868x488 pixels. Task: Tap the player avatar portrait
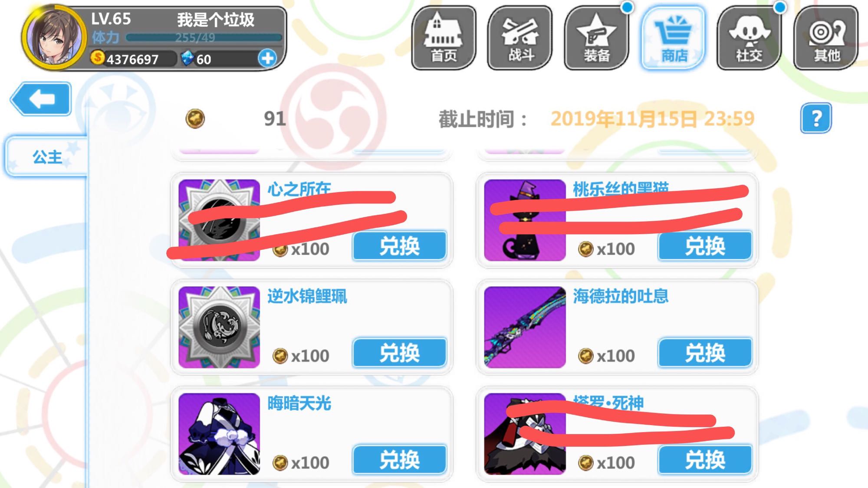pyautogui.click(x=54, y=37)
